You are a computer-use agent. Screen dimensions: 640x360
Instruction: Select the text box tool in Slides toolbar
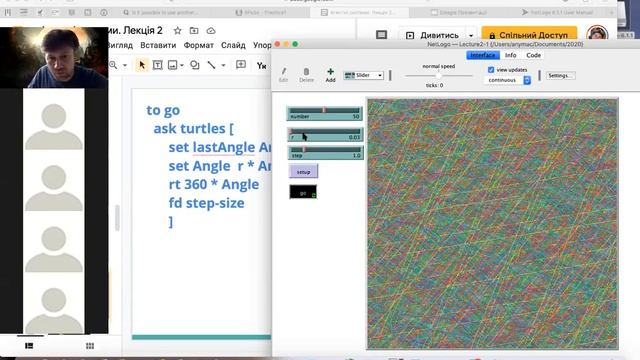point(158,65)
